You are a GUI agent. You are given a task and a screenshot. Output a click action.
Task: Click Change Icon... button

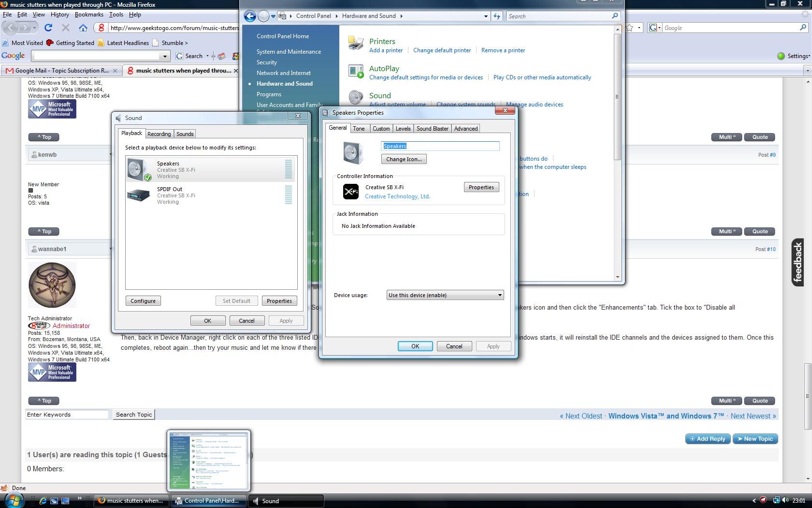coord(404,159)
